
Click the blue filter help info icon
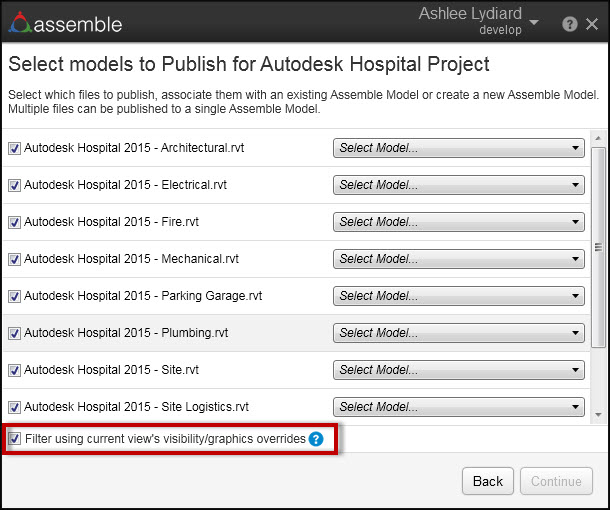pos(316,439)
